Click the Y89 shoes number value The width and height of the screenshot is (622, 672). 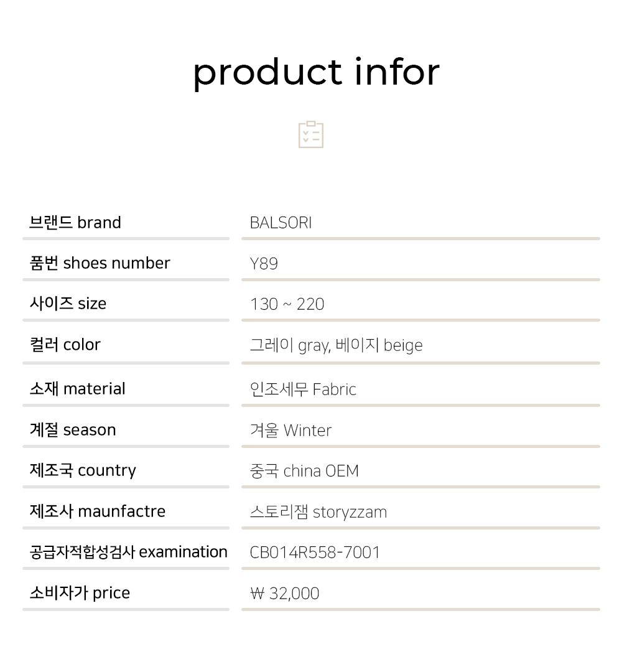pyautogui.click(x=264, y=264)
